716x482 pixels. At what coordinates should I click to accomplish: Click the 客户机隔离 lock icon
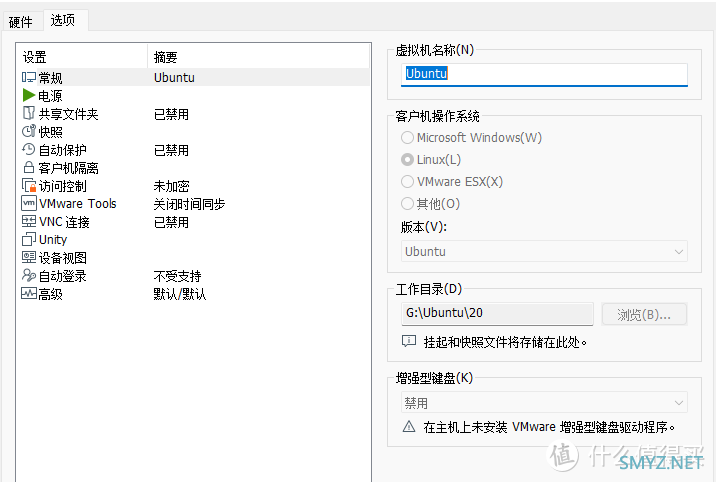click(x=29, y=167)
